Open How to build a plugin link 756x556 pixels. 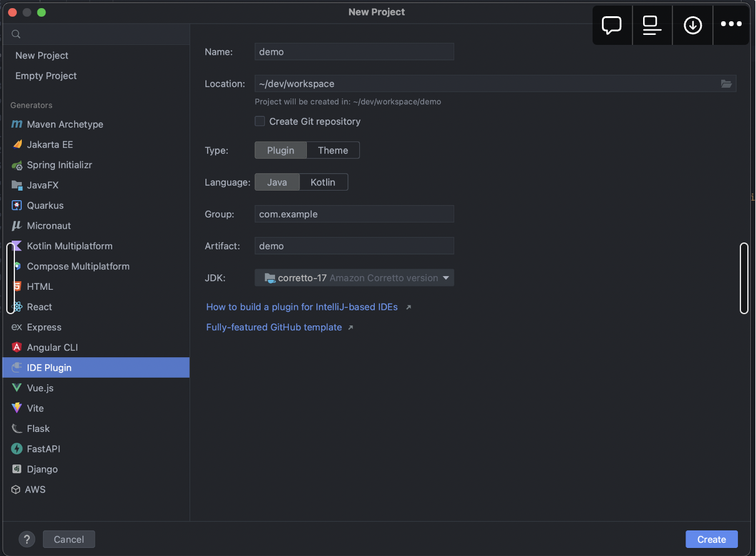[x=302, y=307]
